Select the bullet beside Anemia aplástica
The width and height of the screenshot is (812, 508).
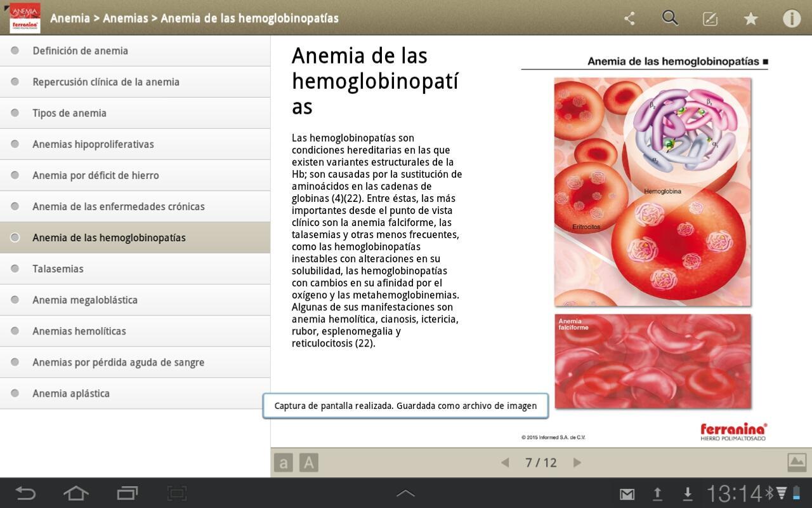click(15, 392)
